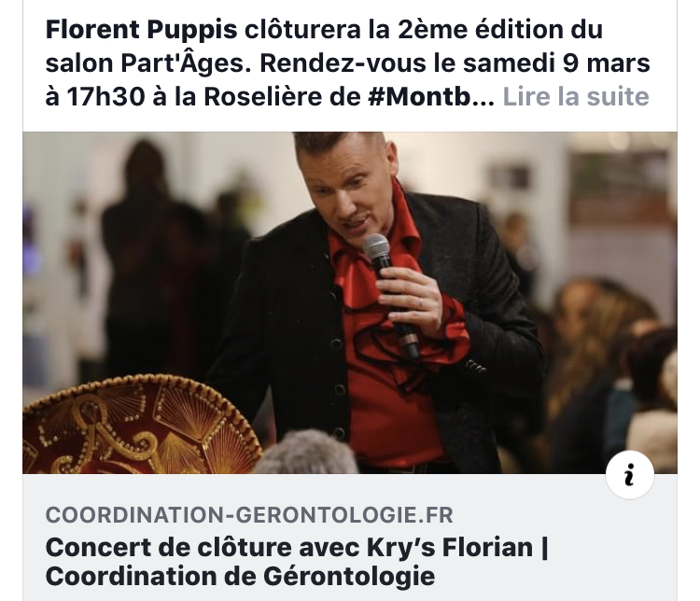Click the Florent Puppis profile name
Image resolution: width=700 pixels, height=601 pixels.
(x=141, y=31)
